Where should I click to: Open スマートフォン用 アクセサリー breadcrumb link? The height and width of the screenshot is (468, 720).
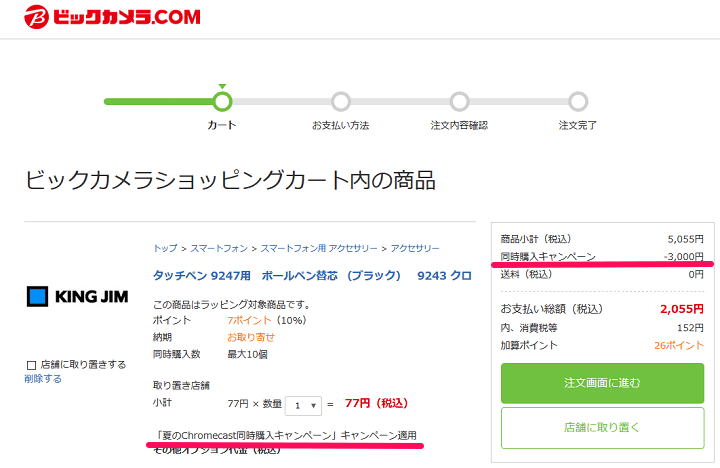[319, 248]
